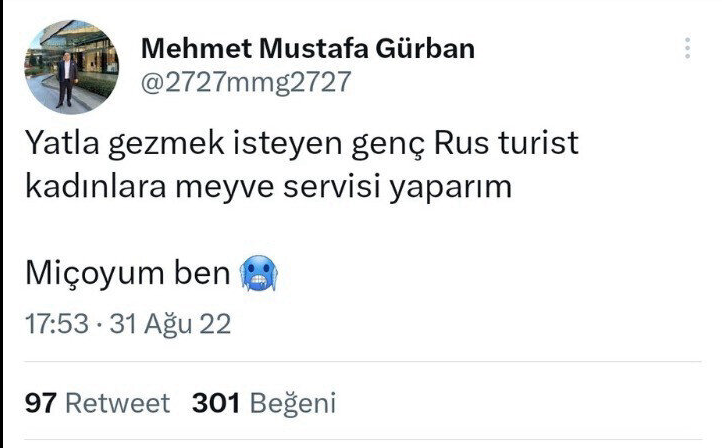Click the tweet line starting "Yatla gezmek isteyen"

[301, 145]
